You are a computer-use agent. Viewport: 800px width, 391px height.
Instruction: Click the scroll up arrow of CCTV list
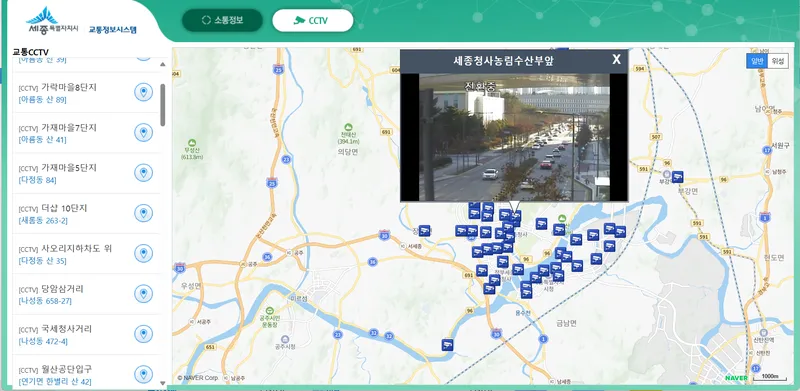[163, 64]
